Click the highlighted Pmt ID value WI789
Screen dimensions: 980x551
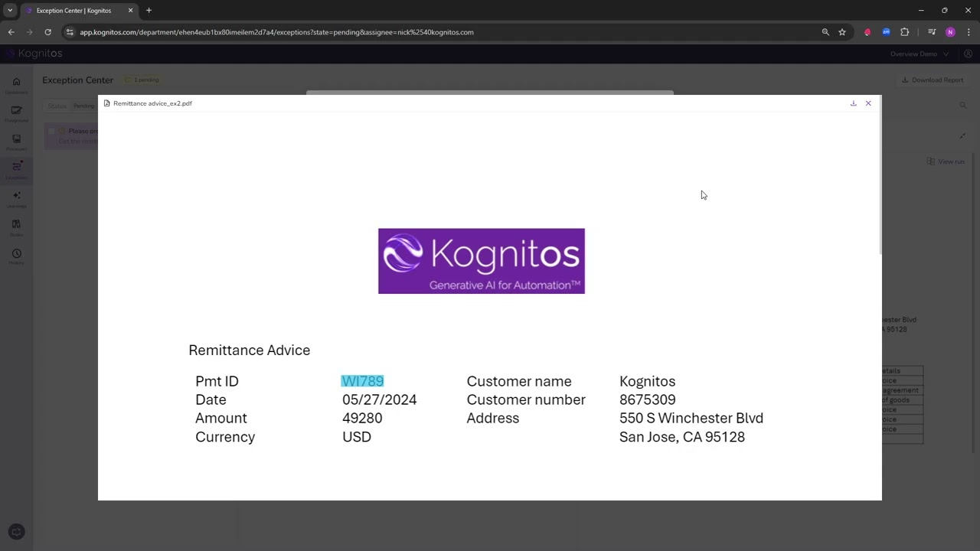(362, 381)
